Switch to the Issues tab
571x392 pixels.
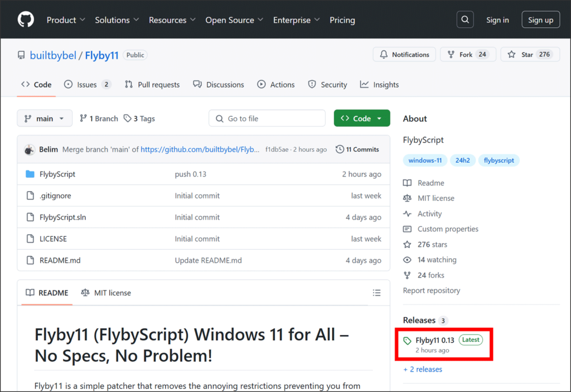click(88, 85)
